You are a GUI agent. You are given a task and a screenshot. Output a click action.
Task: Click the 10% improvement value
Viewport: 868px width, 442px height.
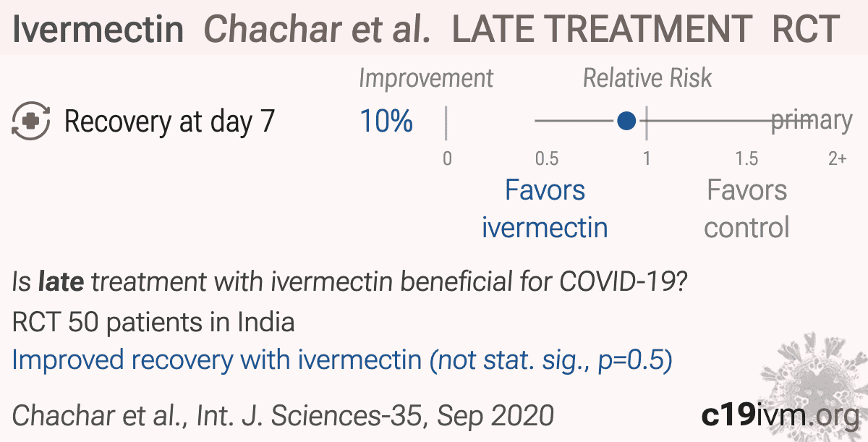click(x=386, y=122)
